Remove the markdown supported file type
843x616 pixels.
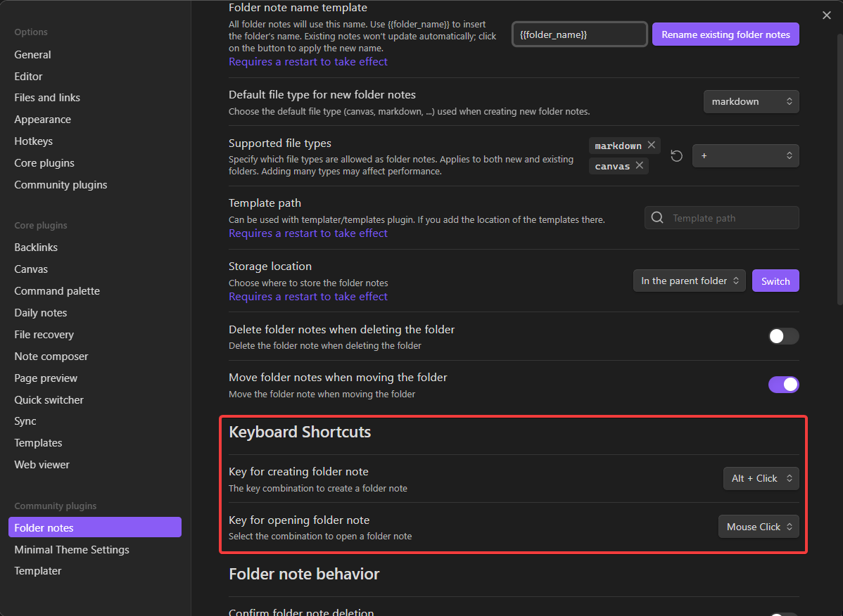651,145
